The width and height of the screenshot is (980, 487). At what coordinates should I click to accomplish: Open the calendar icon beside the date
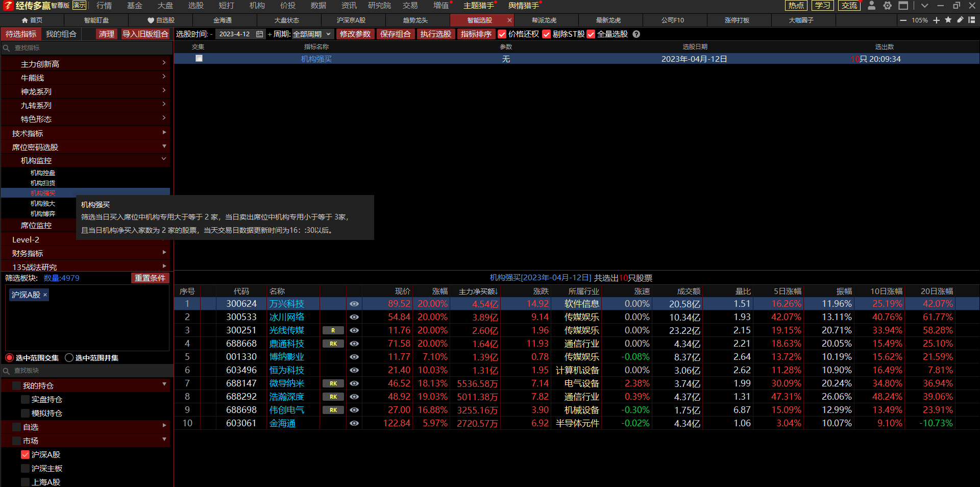click(x=259, y=34)
